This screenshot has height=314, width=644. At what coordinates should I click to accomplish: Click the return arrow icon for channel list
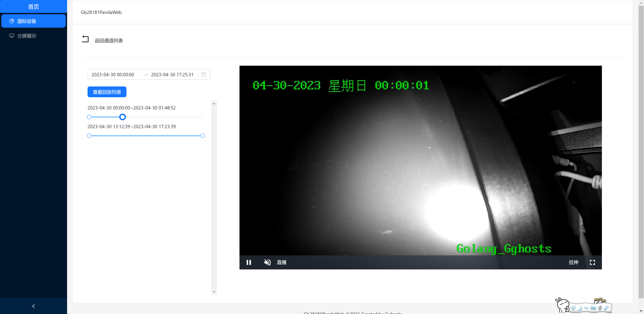click(x=85, y=39)
